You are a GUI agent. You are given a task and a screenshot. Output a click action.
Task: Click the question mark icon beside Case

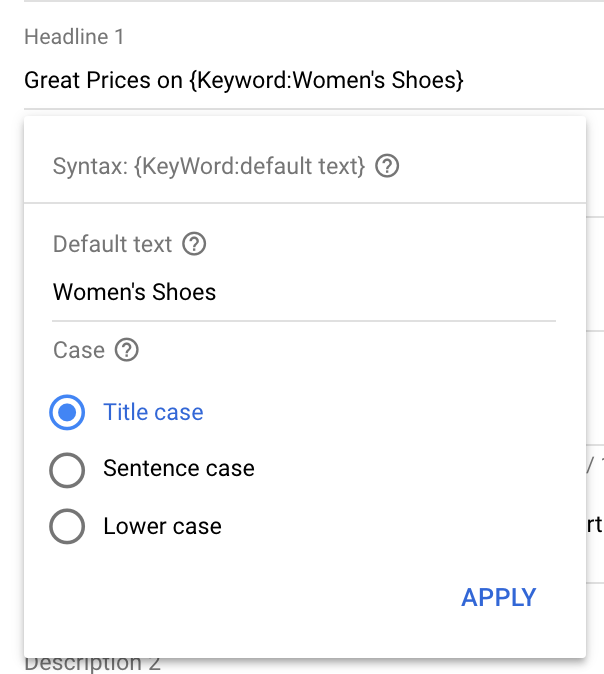[127, 350]
